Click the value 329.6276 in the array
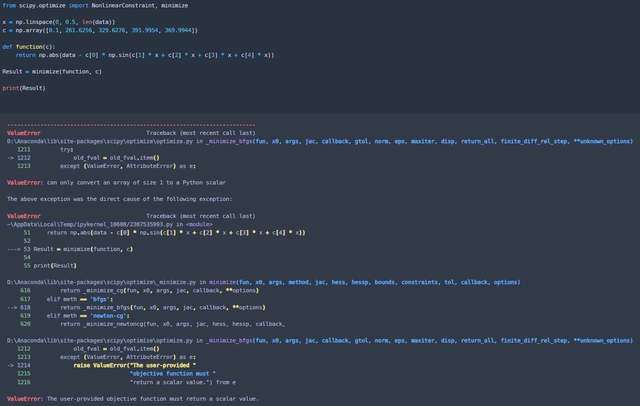The width and height of the screenshot is (640, 406). click(x=112, y=30)
